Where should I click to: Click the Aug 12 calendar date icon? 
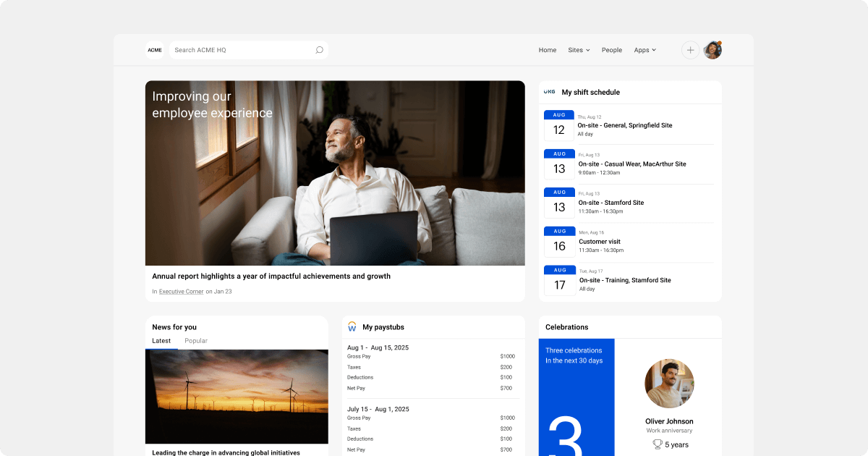click(x=558, y=126)
